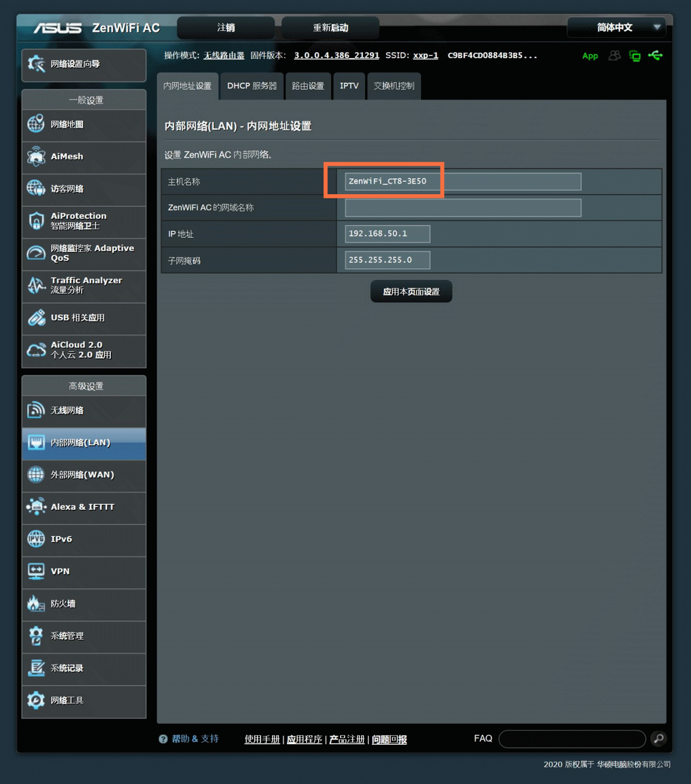Screen dimensions: 691x784
Task: Open firewall (防火墙) flame icon
Action: tap(36, 604)
